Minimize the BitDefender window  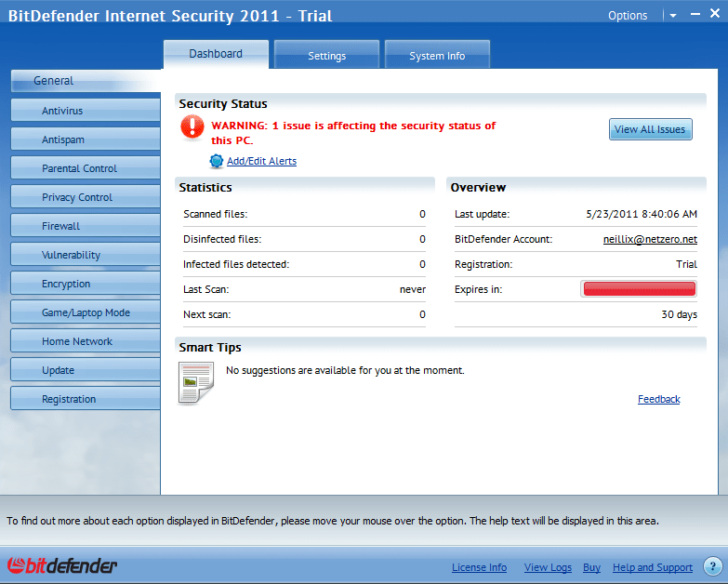[695, 14]
